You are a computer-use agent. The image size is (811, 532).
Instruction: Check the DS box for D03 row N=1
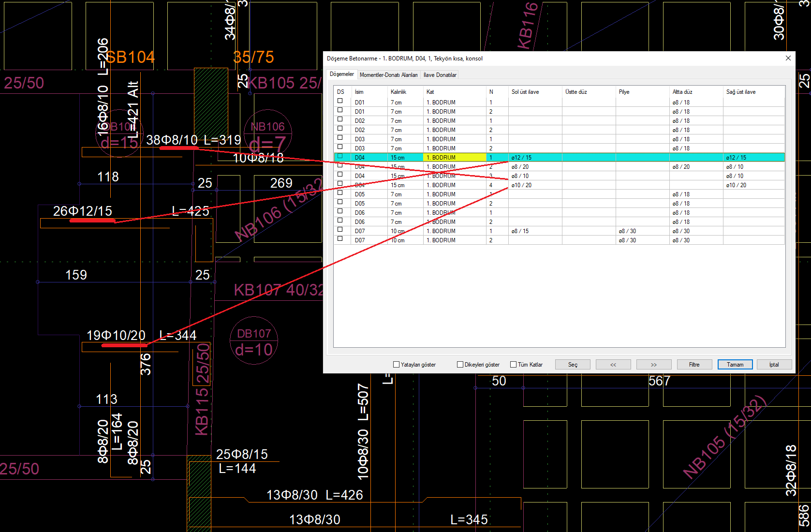340,138
